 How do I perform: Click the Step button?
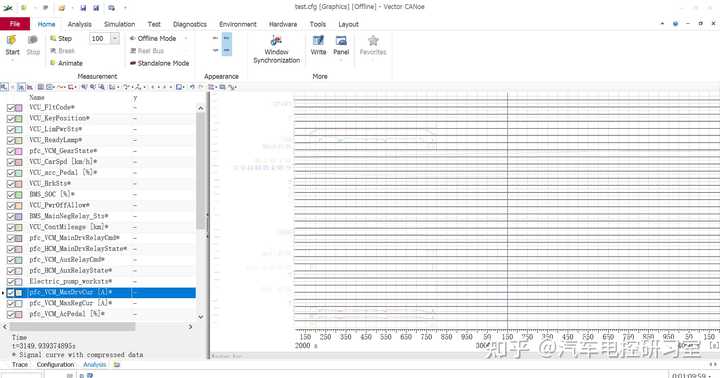point(61,39)
